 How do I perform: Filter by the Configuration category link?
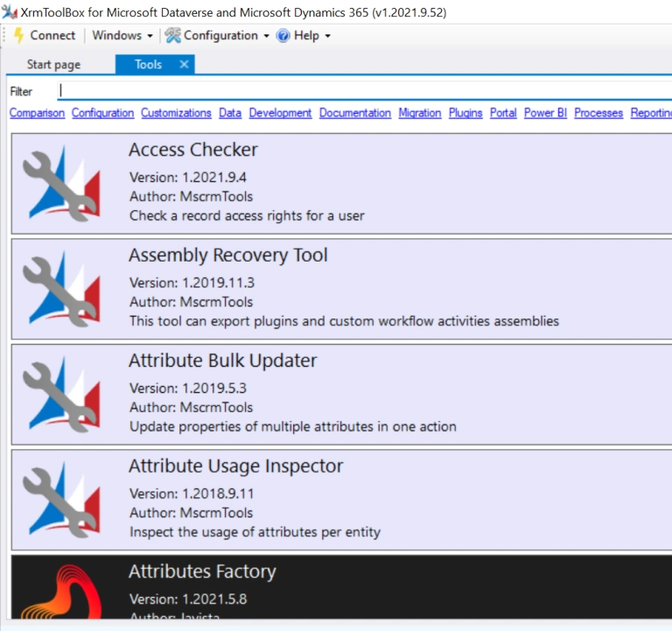103,113
